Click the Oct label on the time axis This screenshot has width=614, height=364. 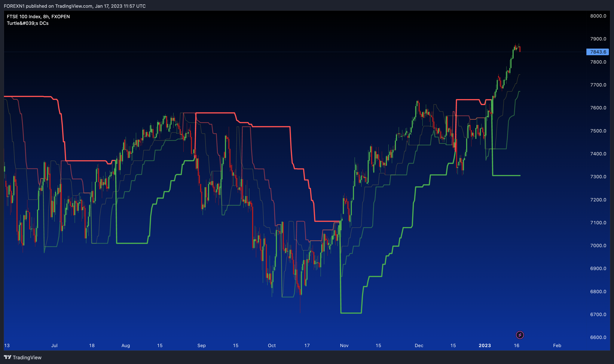(x=272, y=345)
